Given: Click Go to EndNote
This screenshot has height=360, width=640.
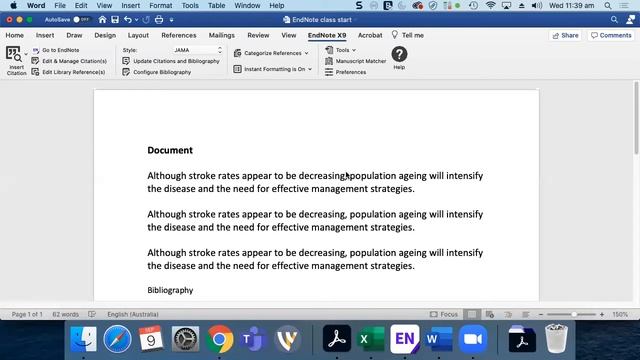Looking at the screenshot, I should (56, 50).
